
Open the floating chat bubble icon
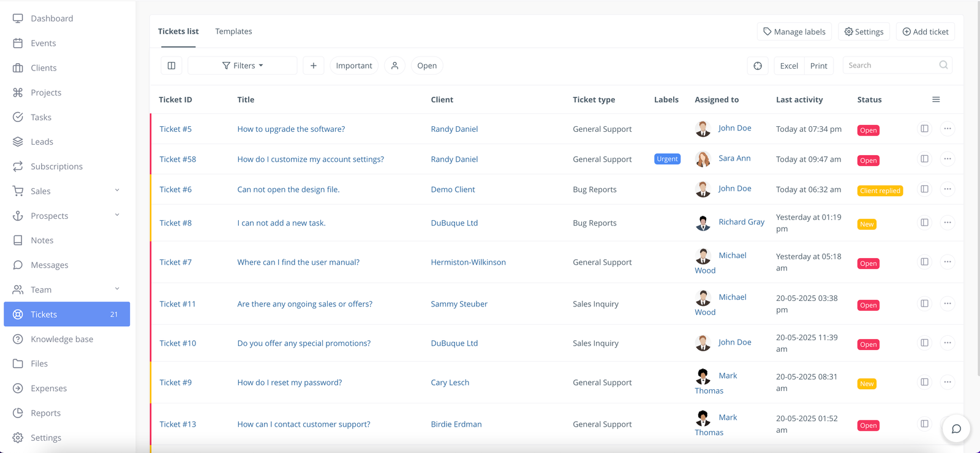tap(956, 428)
